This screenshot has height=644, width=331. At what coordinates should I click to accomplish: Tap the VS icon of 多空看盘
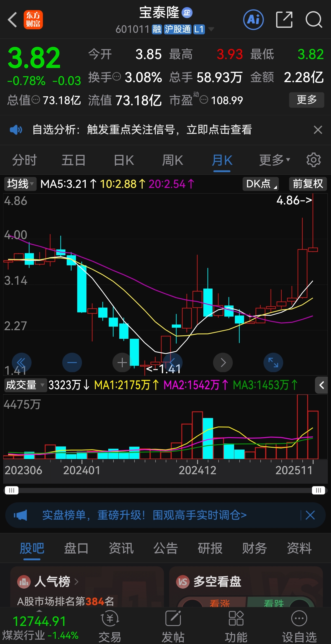(x=183, y=582)
